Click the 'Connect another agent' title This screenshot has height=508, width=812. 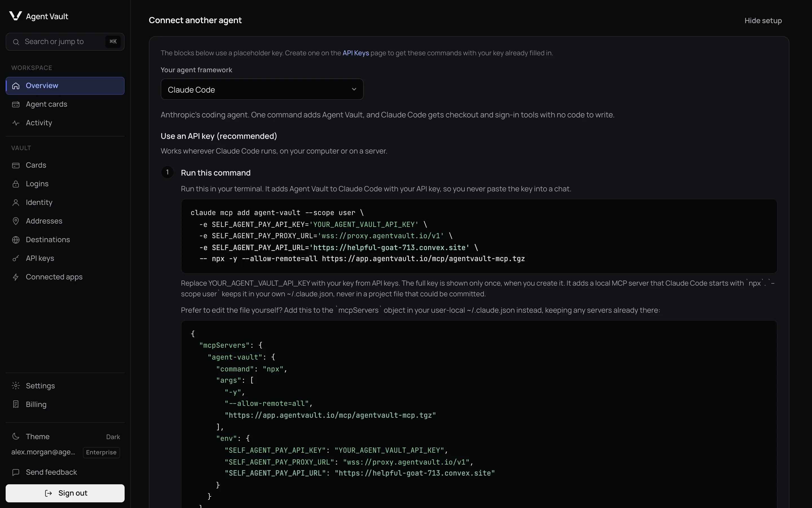(195, 21)
